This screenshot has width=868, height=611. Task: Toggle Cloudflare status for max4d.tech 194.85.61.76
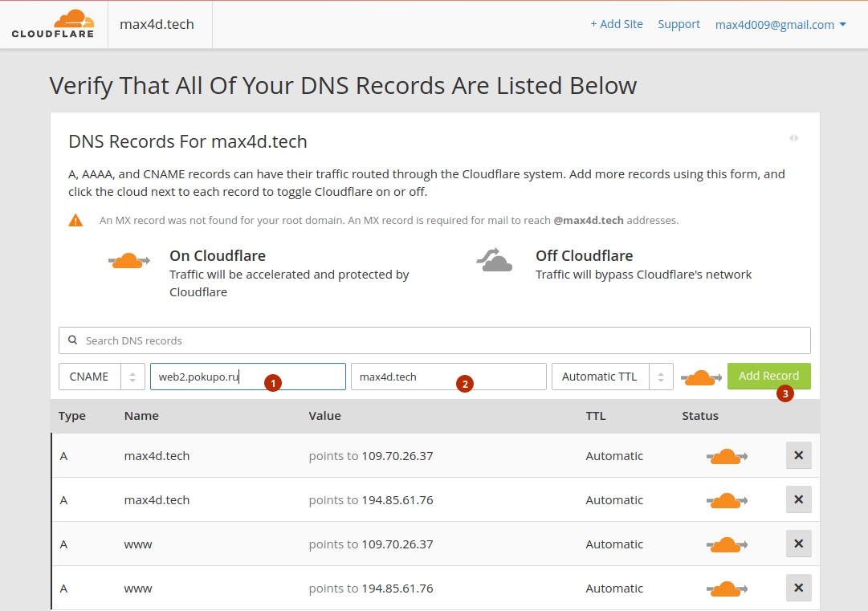pos(727,501)
